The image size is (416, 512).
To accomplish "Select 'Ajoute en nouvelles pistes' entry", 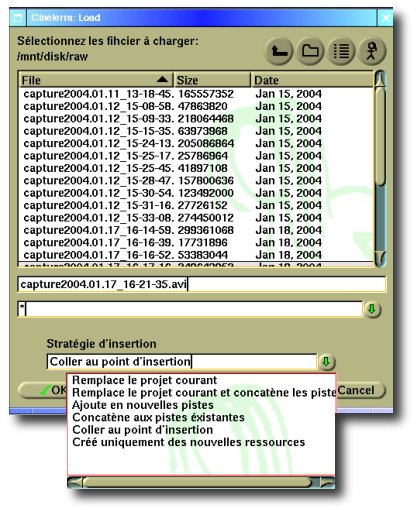I will click(x=143, y=405).
